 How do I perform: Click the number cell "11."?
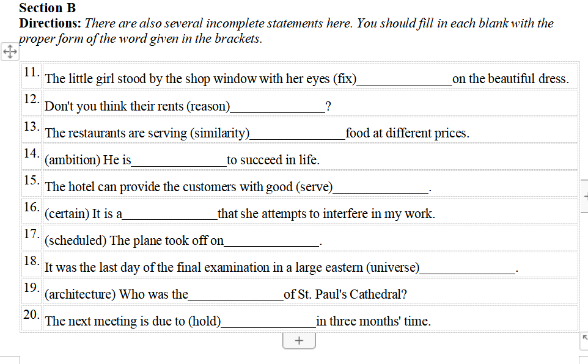(x=31, y=72)
